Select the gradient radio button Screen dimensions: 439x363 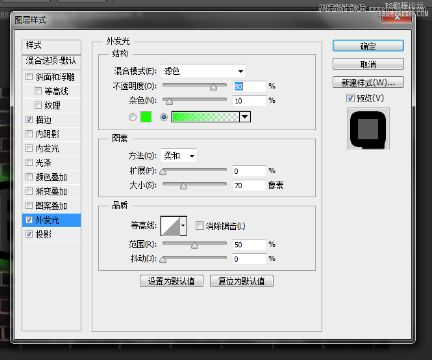(x=164, y=117)
